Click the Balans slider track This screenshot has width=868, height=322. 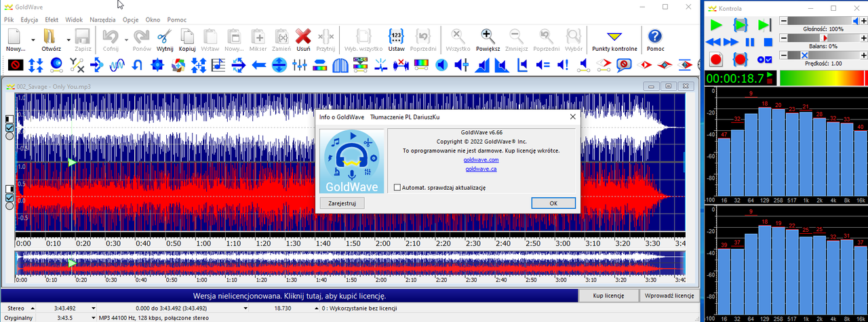point(823,38)
